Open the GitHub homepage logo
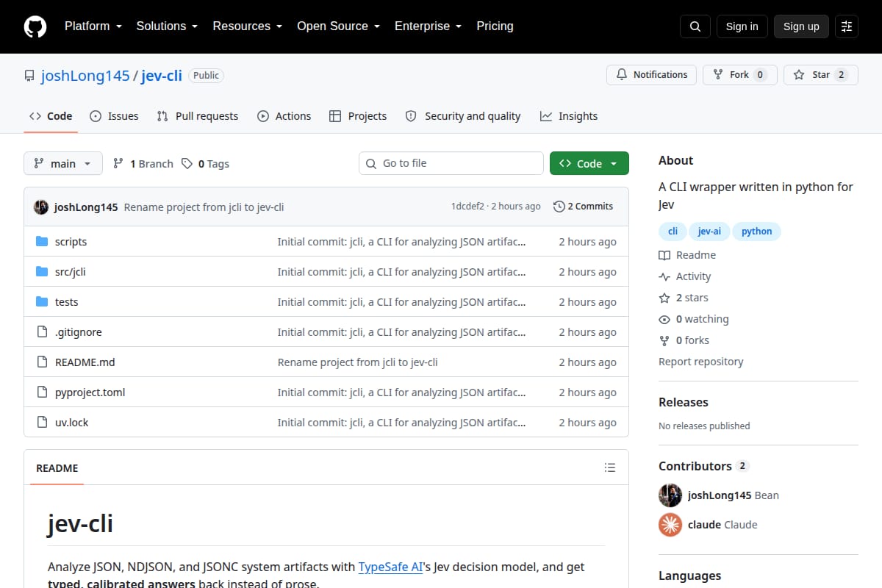 (35, 26)
